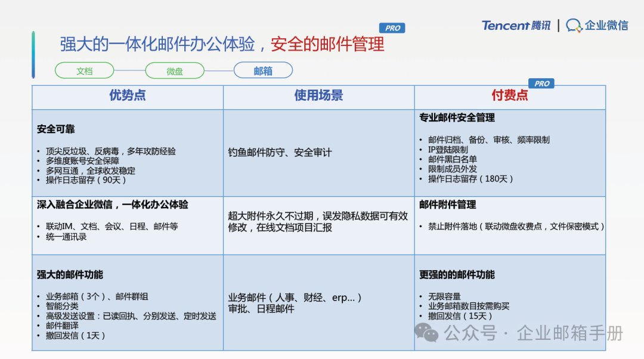Select the 邮箱 pill tab

click(263, 70)
